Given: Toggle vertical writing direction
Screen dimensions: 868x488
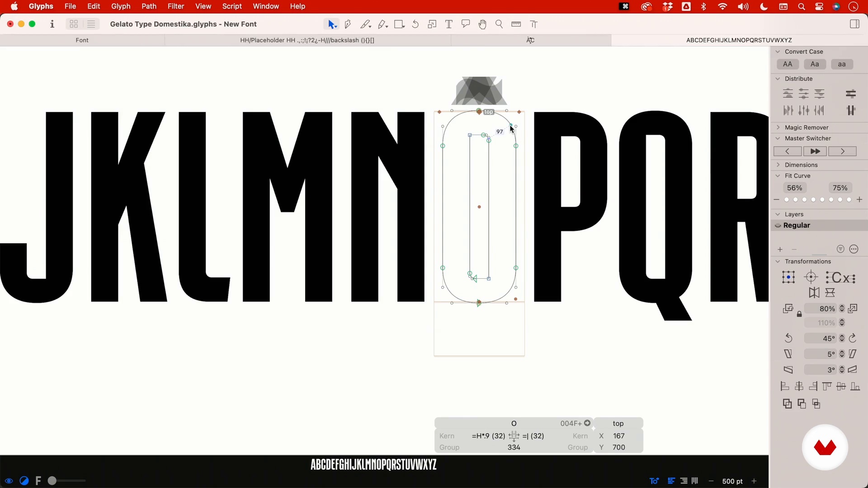Looking at the screenshot, I should [695, 481].
